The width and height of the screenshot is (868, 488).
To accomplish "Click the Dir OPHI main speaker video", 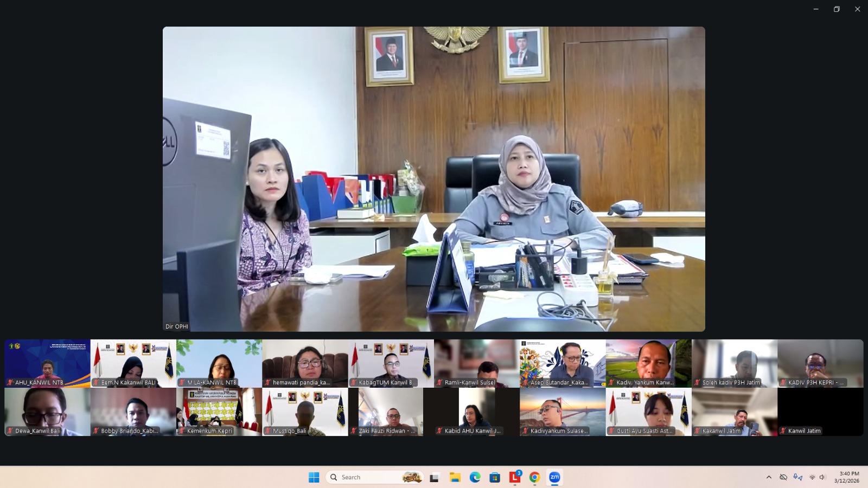I will coord(434,179).
